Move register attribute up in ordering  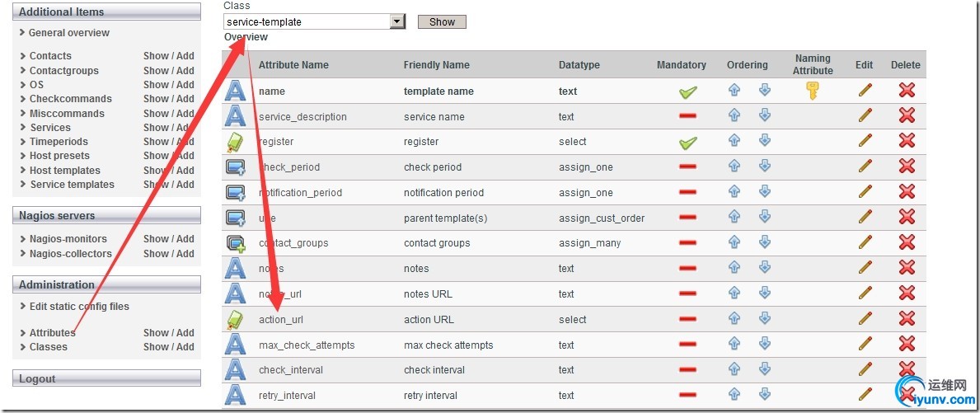[x=734, y=141]
